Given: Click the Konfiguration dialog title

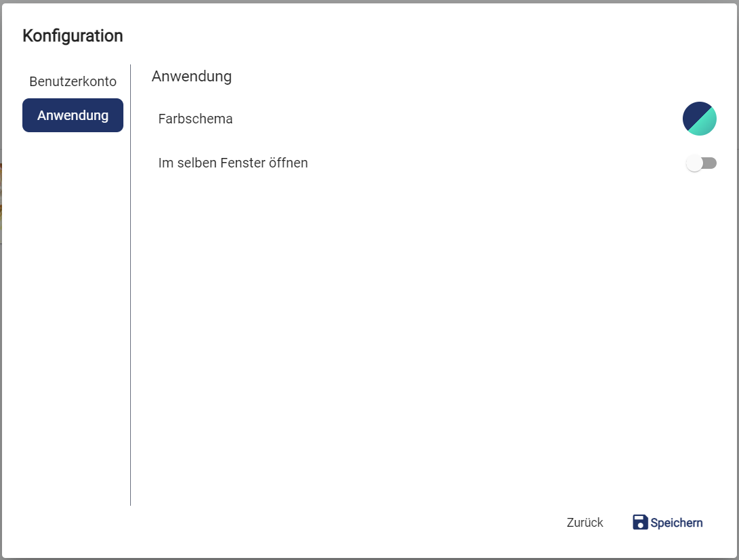Looking at the screenshot, I should click(73, 36).
